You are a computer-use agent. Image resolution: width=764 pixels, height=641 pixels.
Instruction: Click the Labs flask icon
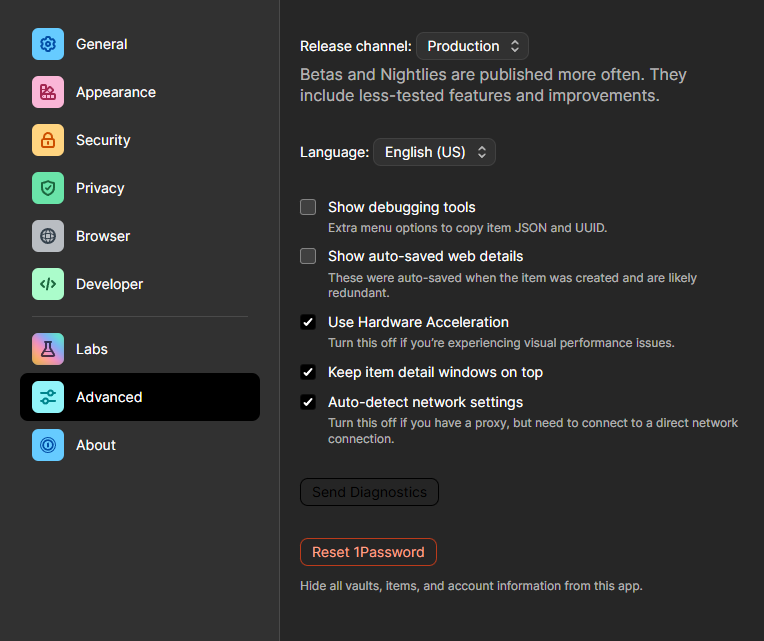click(x=48, y=349)
